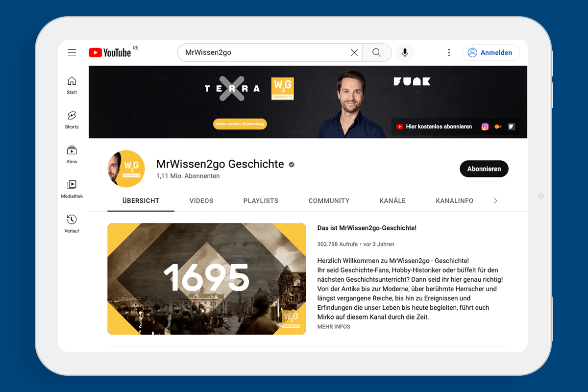
Task: Start voice search with the microphone
Action: [x=405, y=52]
